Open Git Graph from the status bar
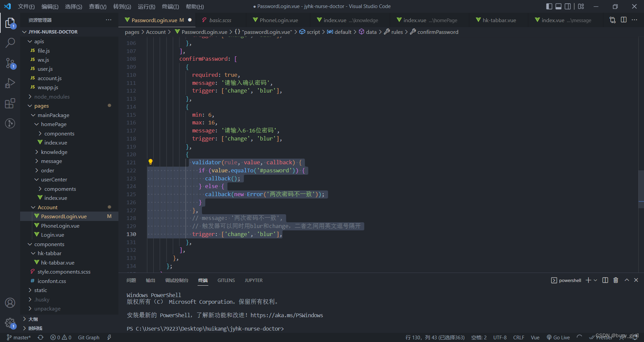Viewport: 644px width, 342px height. [89, 337]
